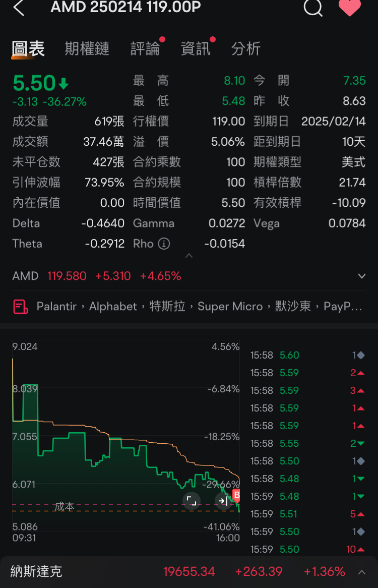Image resolution: width=378 pixels, height=588 pixels.
Task: Tap the Rho info icon
Action: click(164, 244)
